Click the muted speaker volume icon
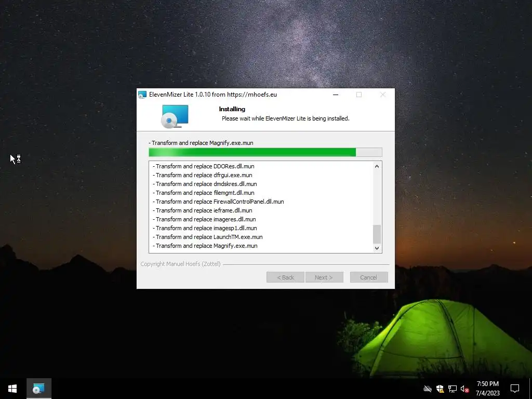 pos(464,389)
